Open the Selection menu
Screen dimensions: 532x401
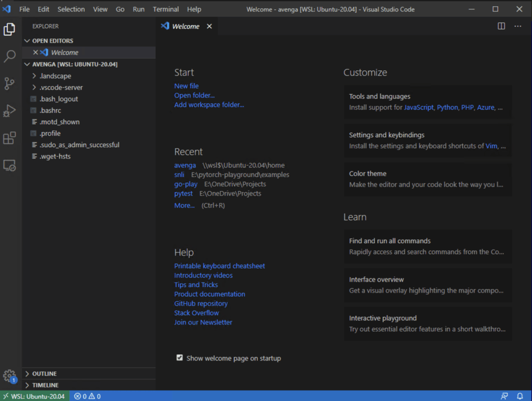coord(71,9)
